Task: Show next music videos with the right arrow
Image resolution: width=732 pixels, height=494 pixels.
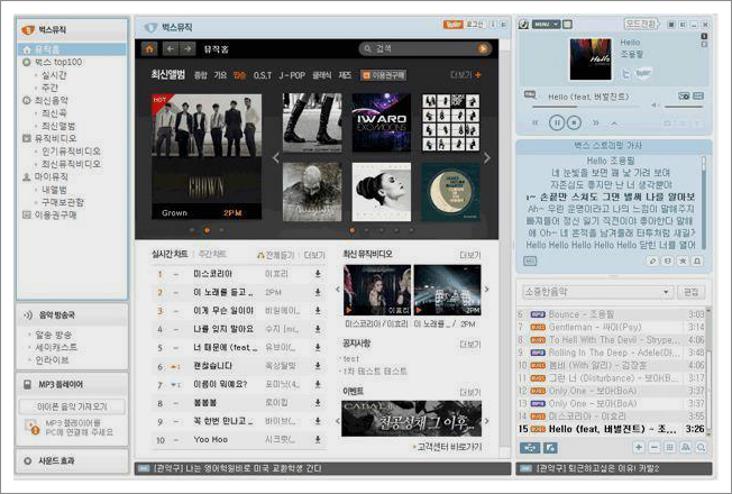Action: pyautogui.click(x=487, y=289)
